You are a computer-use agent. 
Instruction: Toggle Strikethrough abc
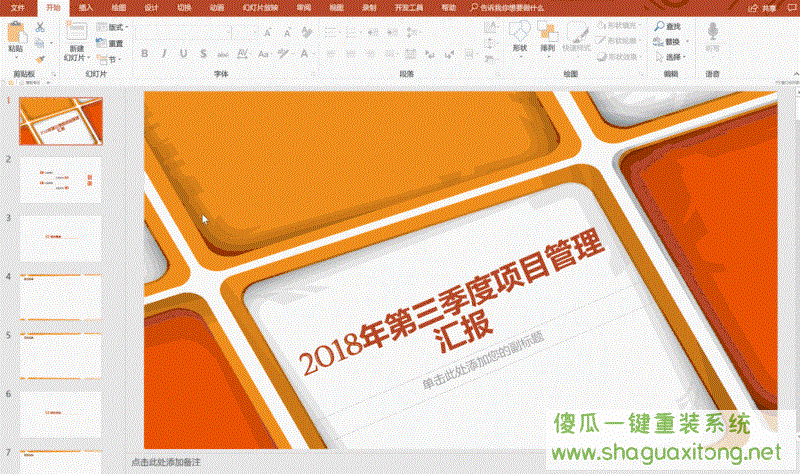pos(222,54)
